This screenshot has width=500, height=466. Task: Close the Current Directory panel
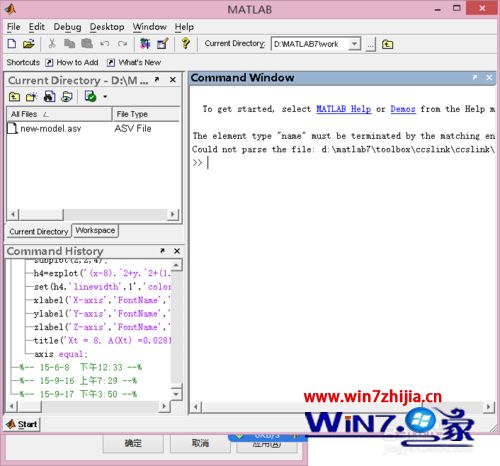[173, 80]
